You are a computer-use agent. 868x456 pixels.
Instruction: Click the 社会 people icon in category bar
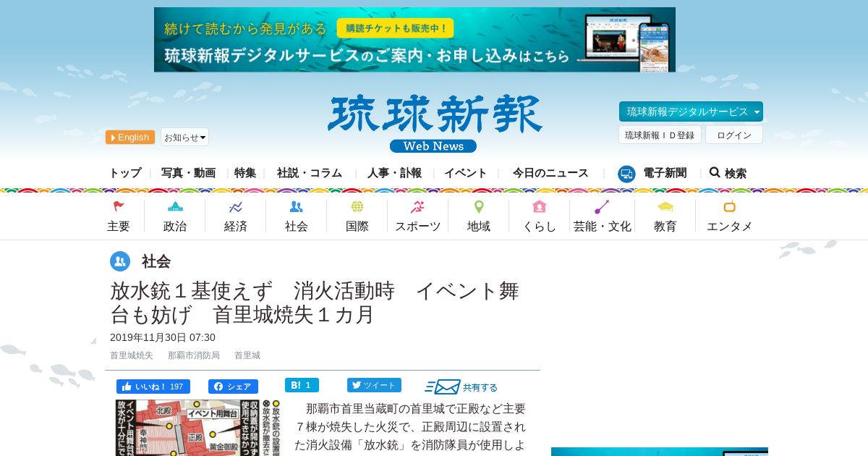point(296,206)
